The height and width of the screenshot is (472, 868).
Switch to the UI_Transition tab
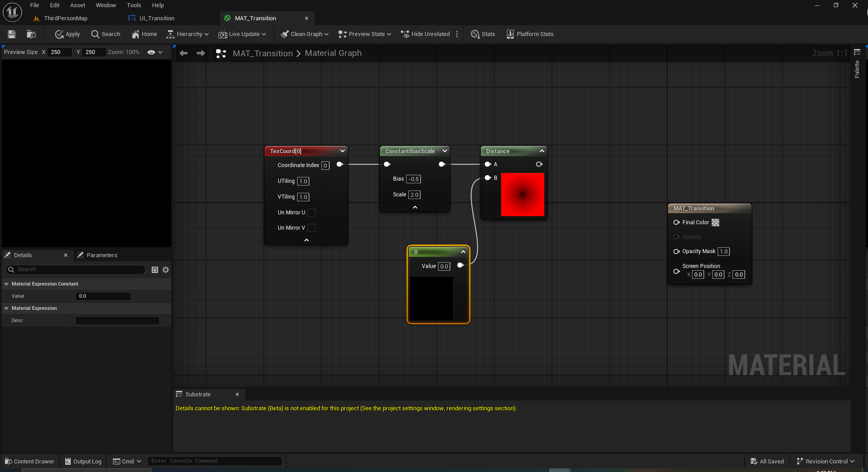tap(157, 18)
